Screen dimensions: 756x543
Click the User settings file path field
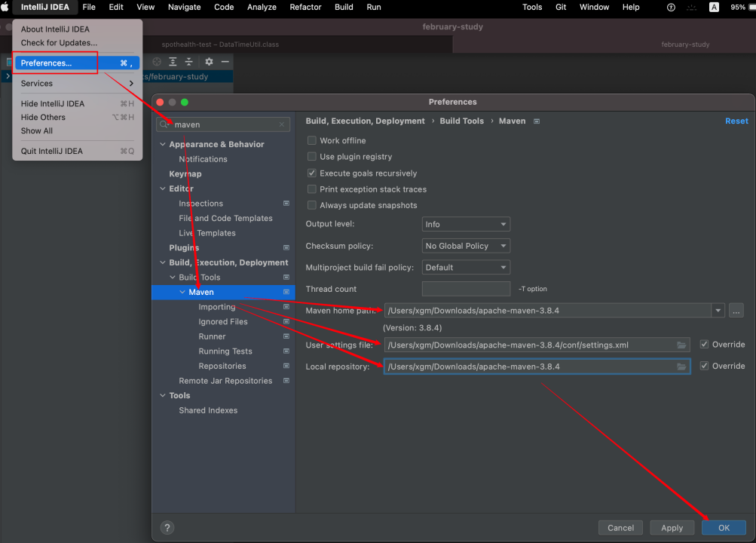point(537,345)
